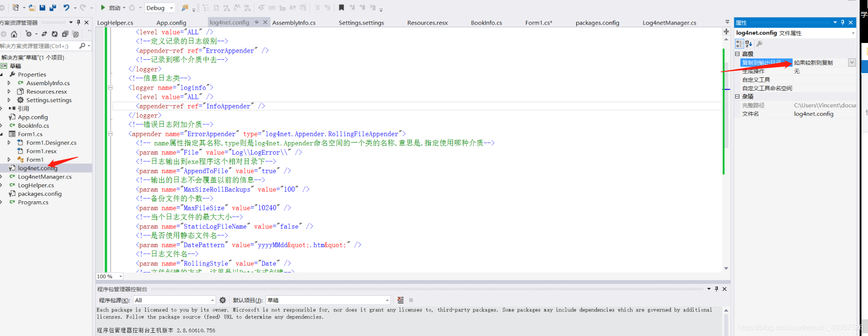Screen dimensions: 868x336
Task: Open the Properties object selector dropdown
Action: 853,33
